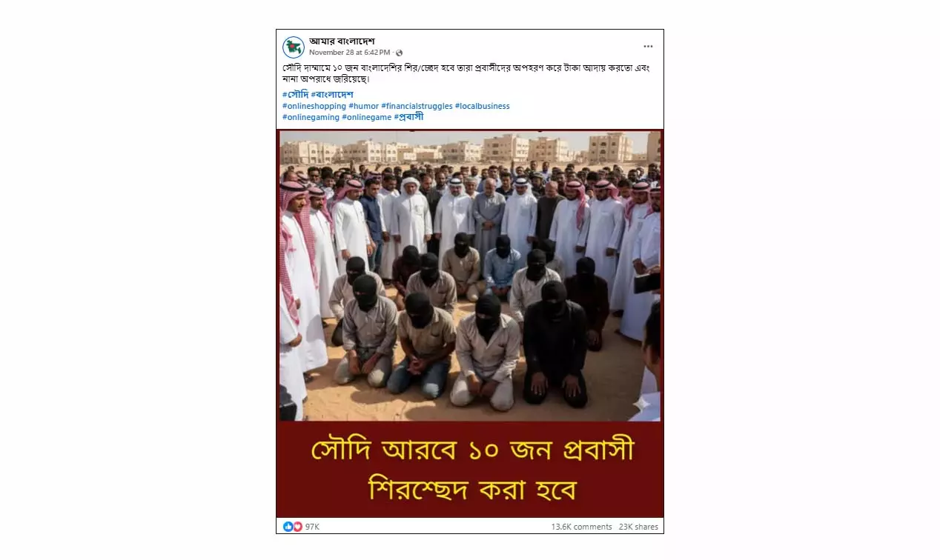The image size is (940, 560).
Task: Open the #onlinegame hashtag
Action: tap(366, 117)
